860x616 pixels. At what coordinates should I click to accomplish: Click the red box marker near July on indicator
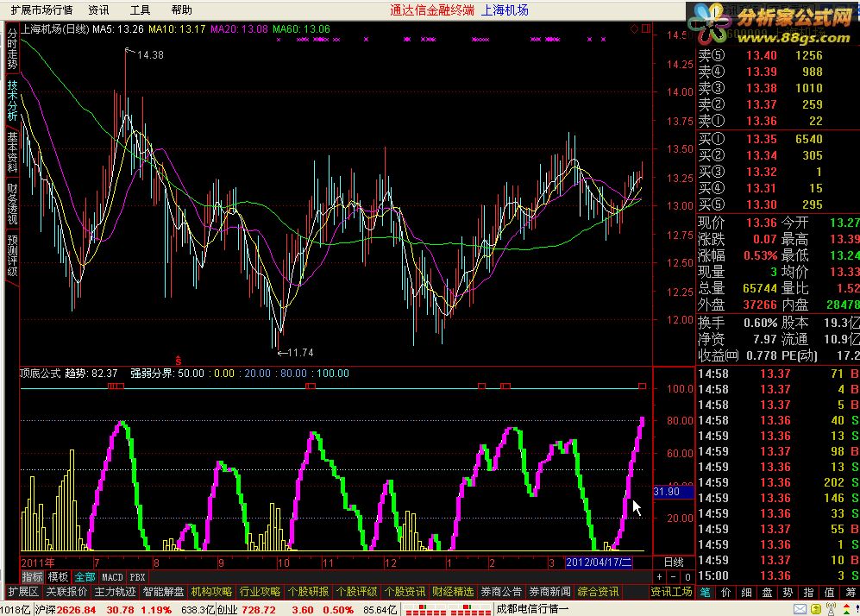pos(116,387)
